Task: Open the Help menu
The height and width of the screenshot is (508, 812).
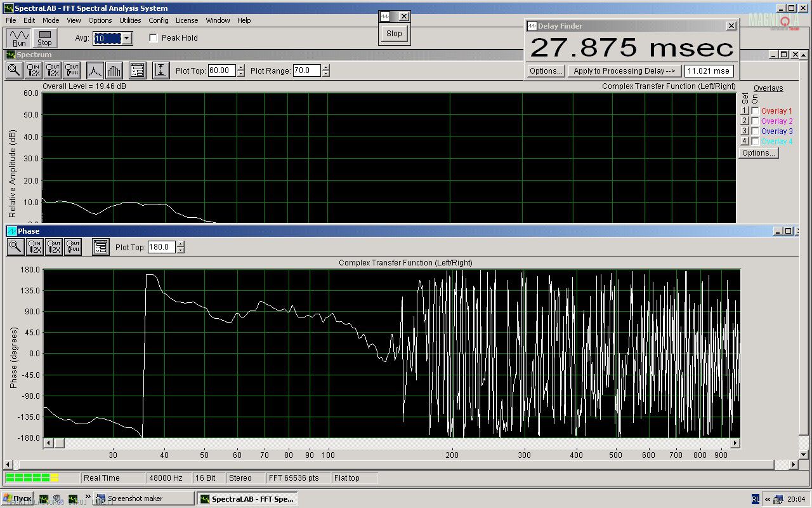Action: pyautogui.click(x=244, y=20)
